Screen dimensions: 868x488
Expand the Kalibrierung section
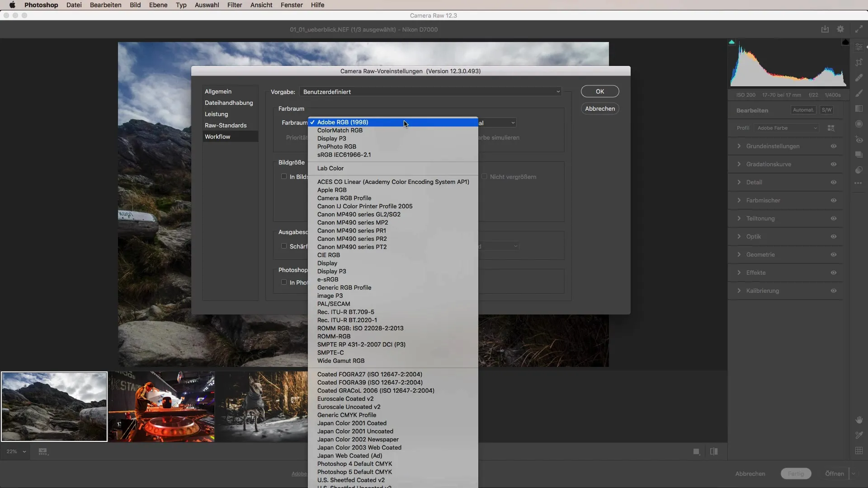click(739, 291)
